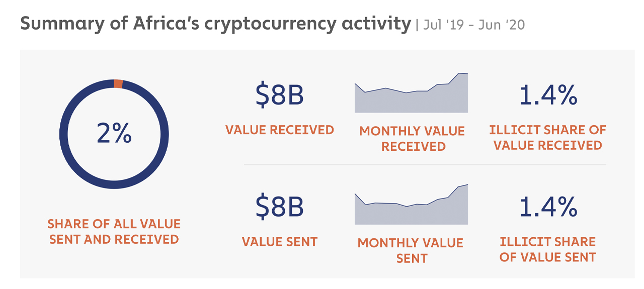The width and height of the screenshot is (644, 289).
Task: Click the orange segment of the donut chart
Action: point(118,84)
